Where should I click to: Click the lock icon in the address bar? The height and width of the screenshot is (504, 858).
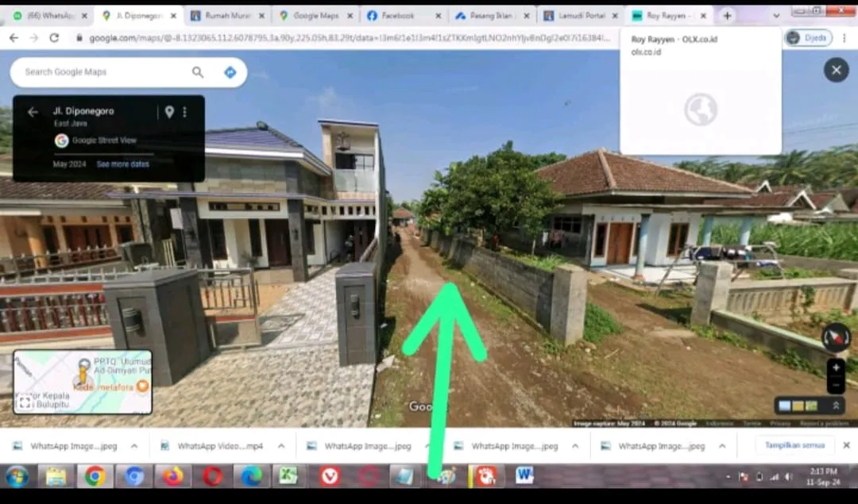coord(81,37)
